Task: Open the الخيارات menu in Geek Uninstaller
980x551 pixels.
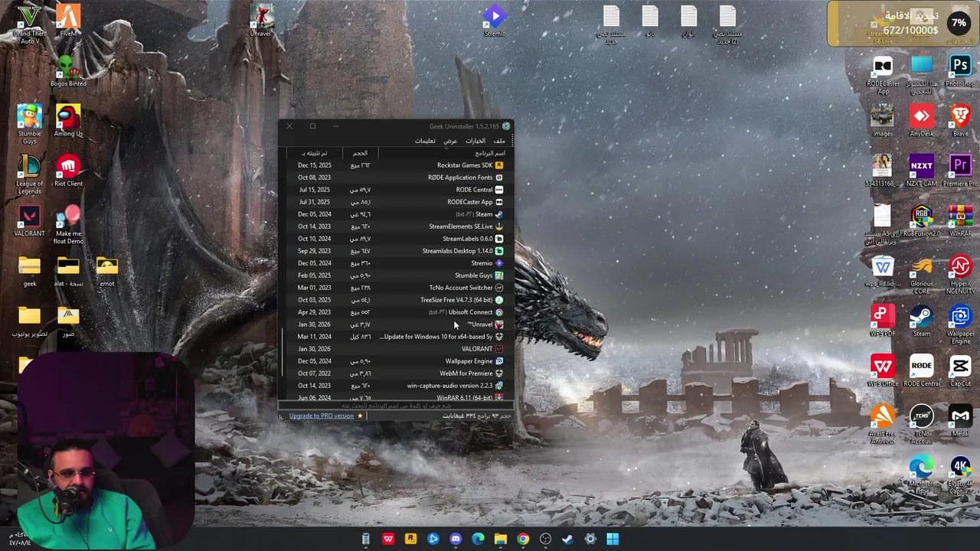Action: [x=475, y=141]
